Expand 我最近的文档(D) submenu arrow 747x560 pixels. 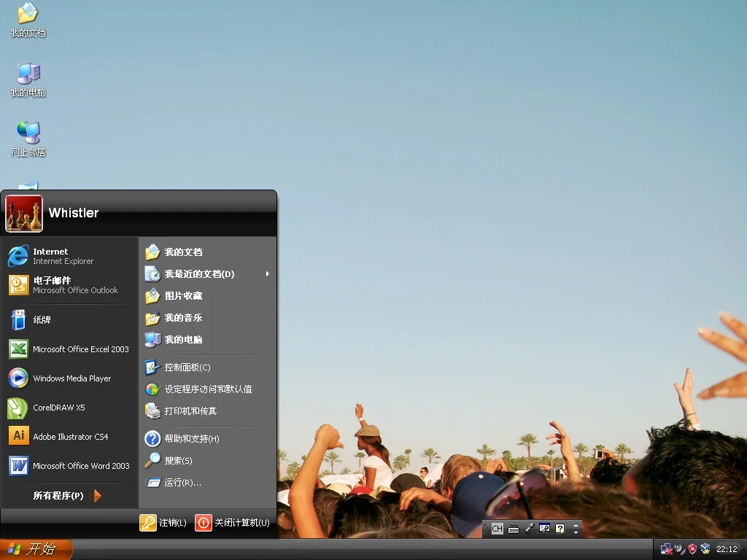[268, 274]
